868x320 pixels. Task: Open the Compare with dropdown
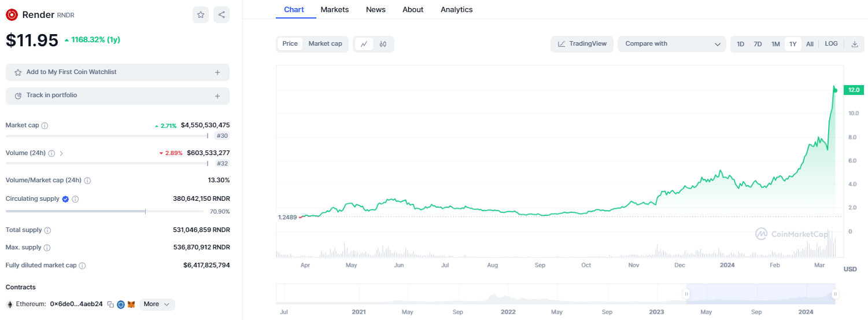pyautogui.click(x=672, y=44)
